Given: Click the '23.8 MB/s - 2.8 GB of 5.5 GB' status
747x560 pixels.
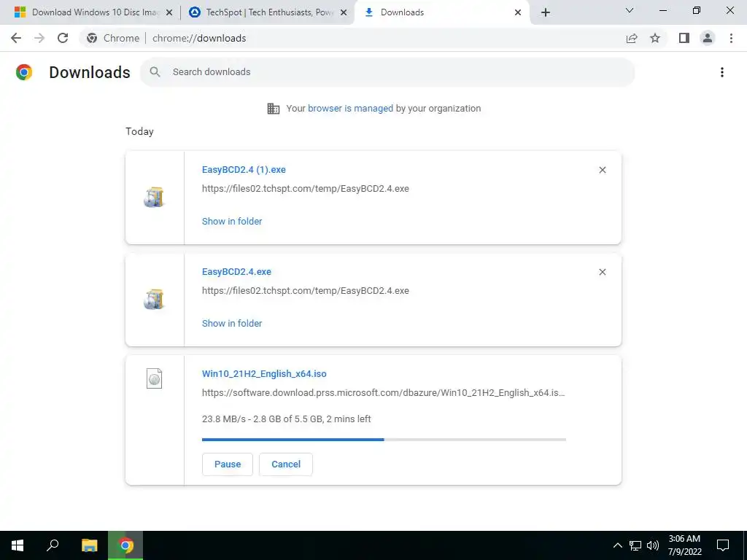Looking at the screenshot, I should pyautogui.click(x=286, y=419).
